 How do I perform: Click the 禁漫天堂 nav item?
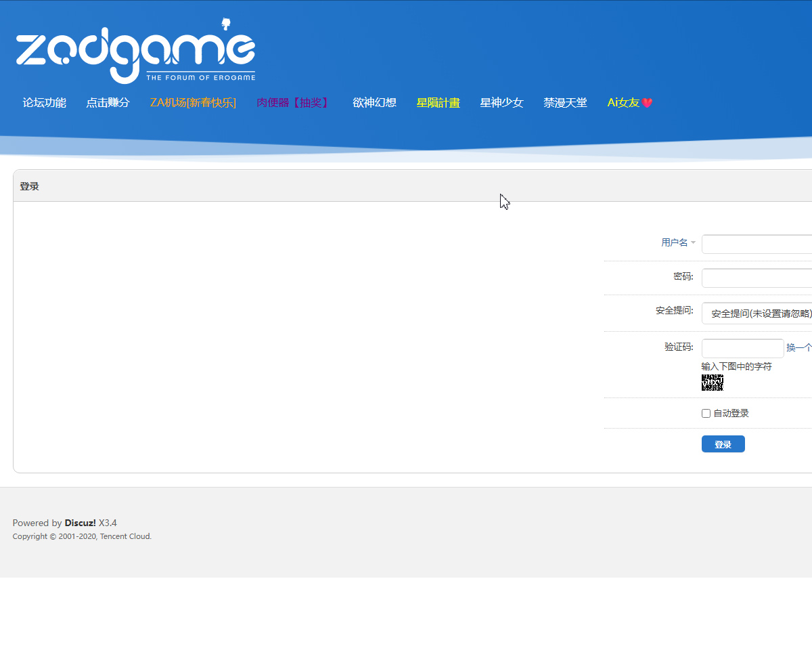[565, 103]
